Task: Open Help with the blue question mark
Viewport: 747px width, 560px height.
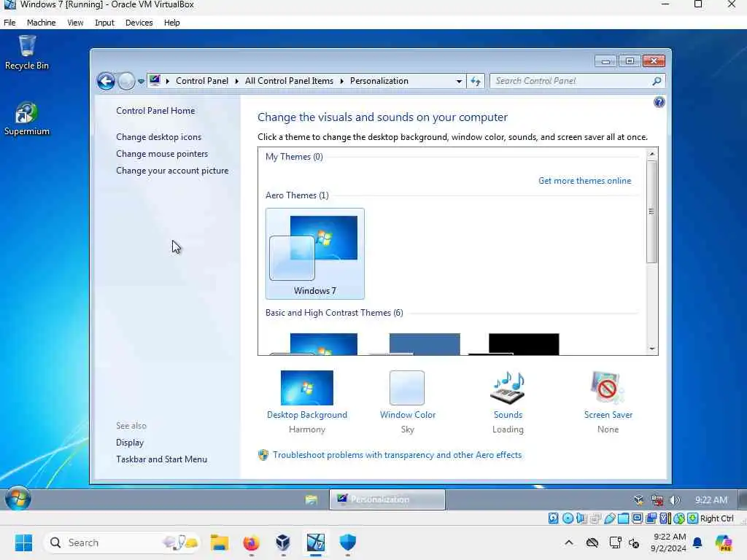Action: click(x=659, y=102)
